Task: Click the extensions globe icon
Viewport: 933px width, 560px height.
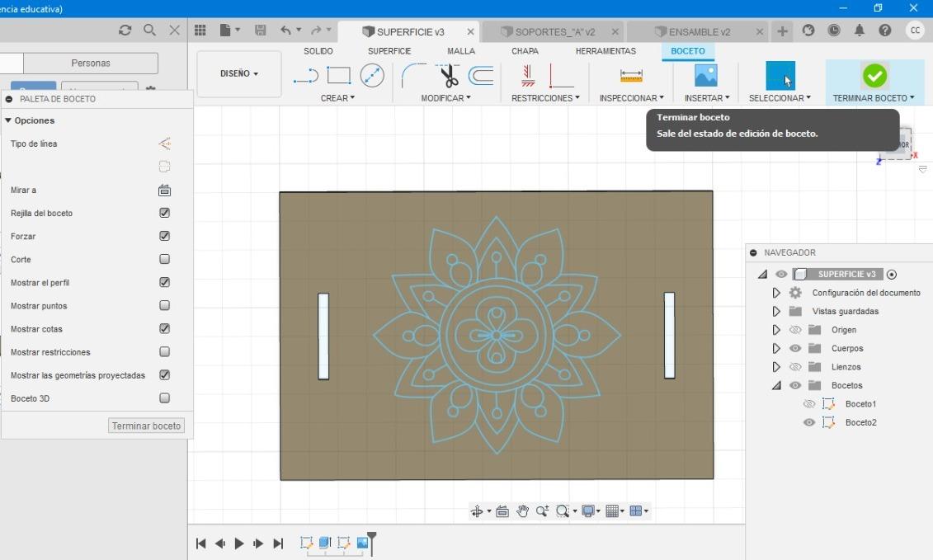Action: point(808,31)
